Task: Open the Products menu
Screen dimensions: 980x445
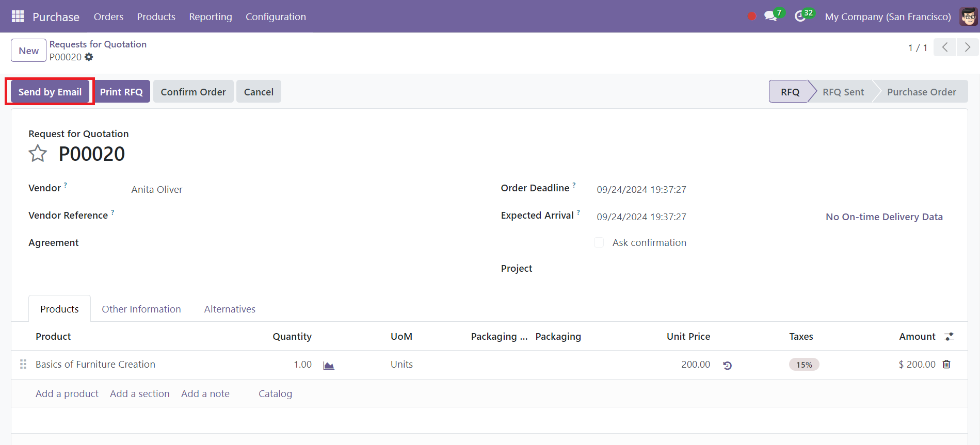Action: (156, 17)
